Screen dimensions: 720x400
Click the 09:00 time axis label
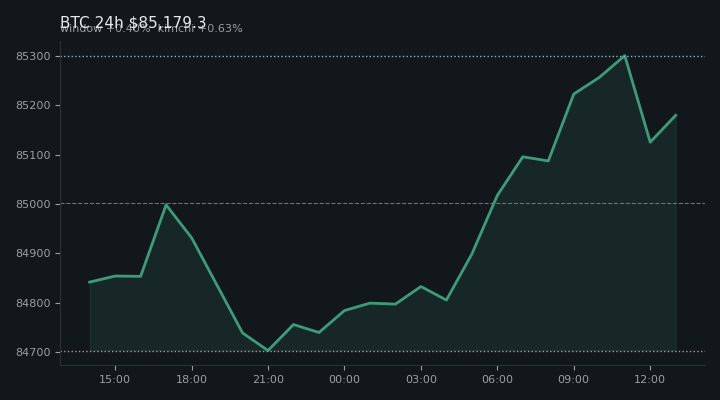click(574, 379)
